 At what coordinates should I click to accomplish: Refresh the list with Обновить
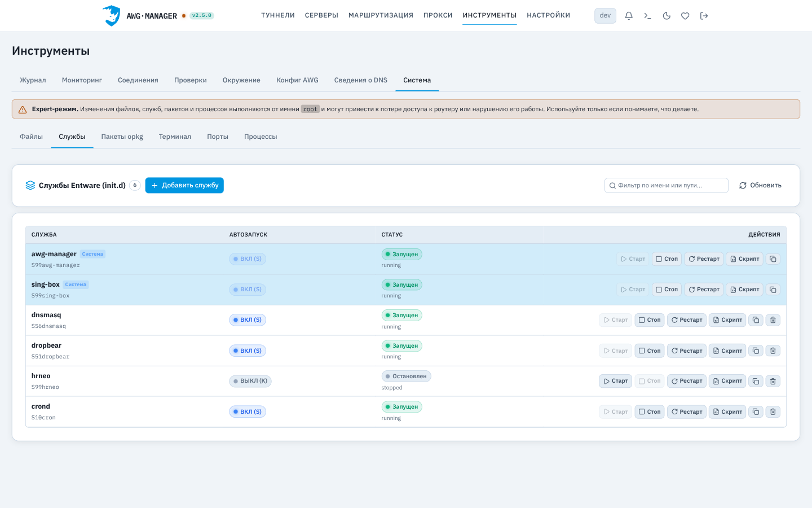coord(760,185)
